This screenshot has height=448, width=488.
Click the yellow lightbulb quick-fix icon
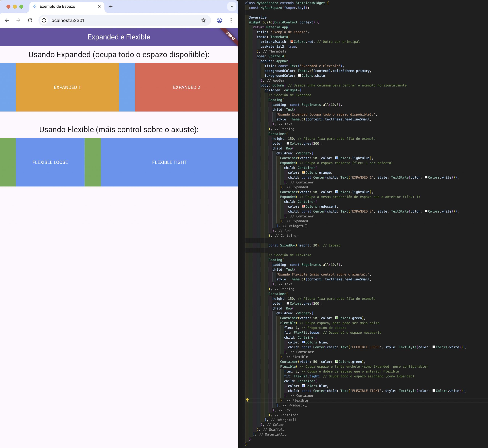(x=247, y=400)
